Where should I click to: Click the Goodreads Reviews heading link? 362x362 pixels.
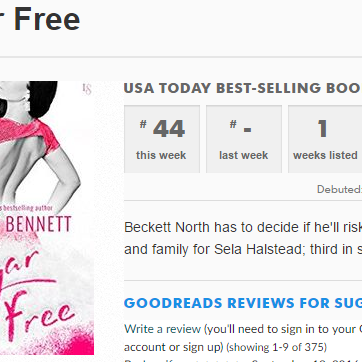[243, 303]
